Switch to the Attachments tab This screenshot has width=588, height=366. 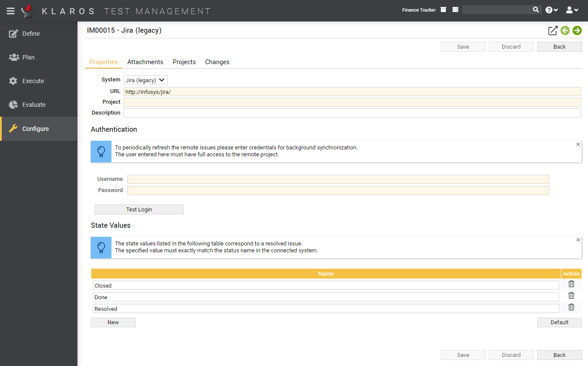pyautogui.click(x=145, y=62)
